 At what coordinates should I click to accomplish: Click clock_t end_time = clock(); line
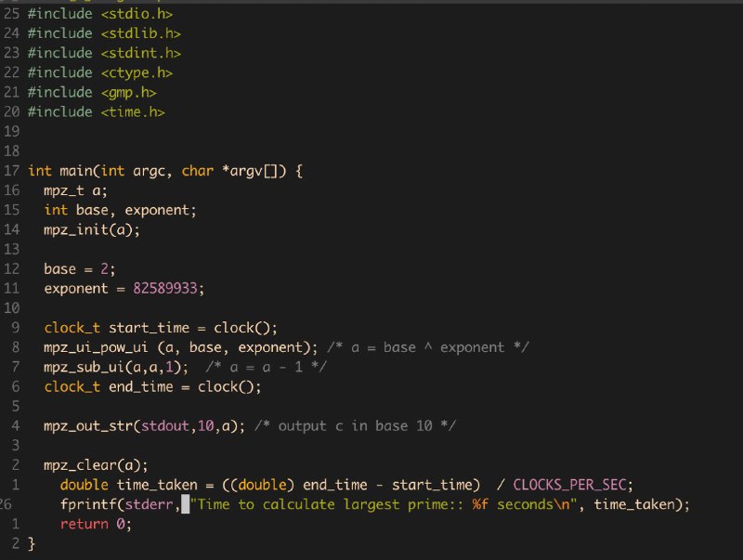152,386
